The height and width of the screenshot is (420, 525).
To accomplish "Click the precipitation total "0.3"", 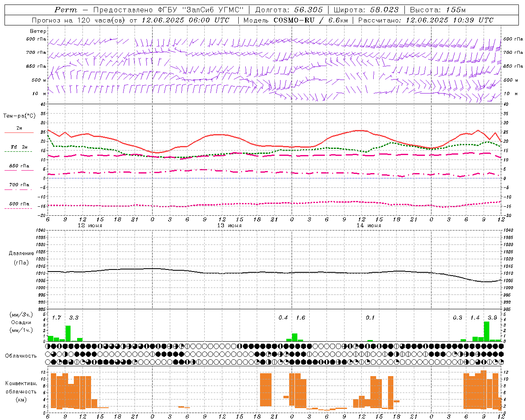I will click(x=457, y=318).
